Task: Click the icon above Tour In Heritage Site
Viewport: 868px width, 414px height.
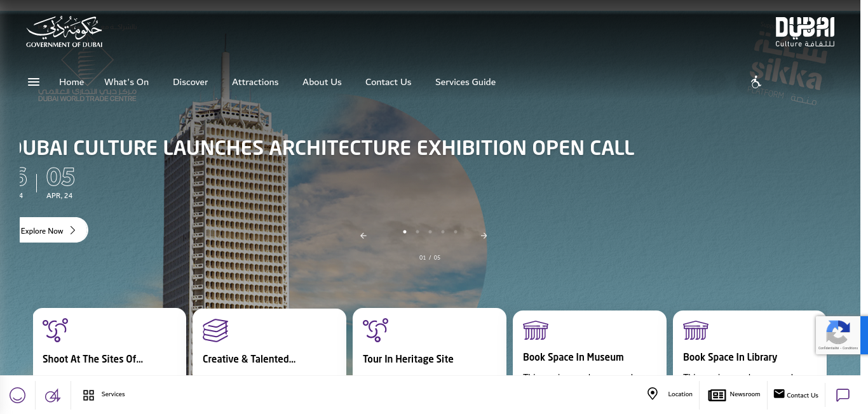Action: [376, 331]
